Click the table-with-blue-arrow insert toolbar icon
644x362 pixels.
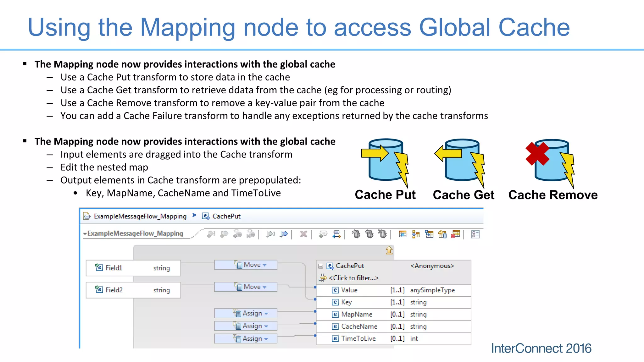pyautogui.click(x=429, y=234)
